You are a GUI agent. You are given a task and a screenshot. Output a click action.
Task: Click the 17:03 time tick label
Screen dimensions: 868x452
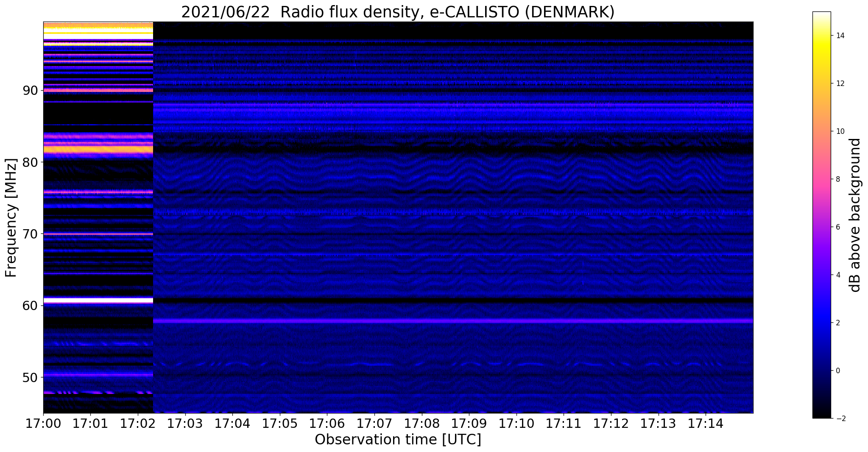tap(185, 424)
